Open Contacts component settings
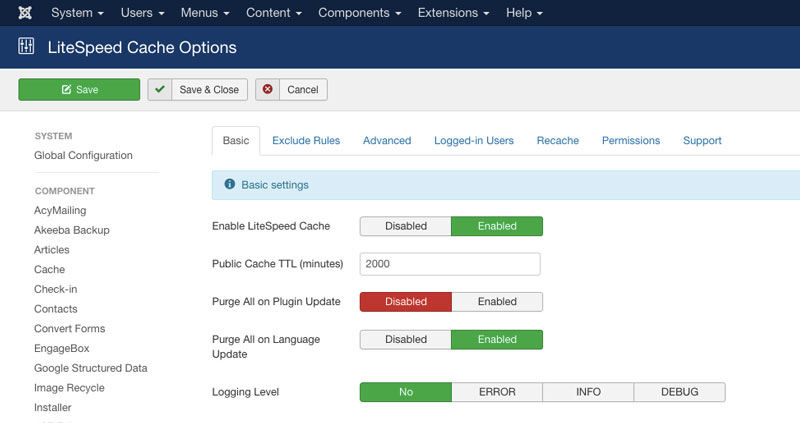The height and width of the screenshot is (423, 800). (56, 309)
